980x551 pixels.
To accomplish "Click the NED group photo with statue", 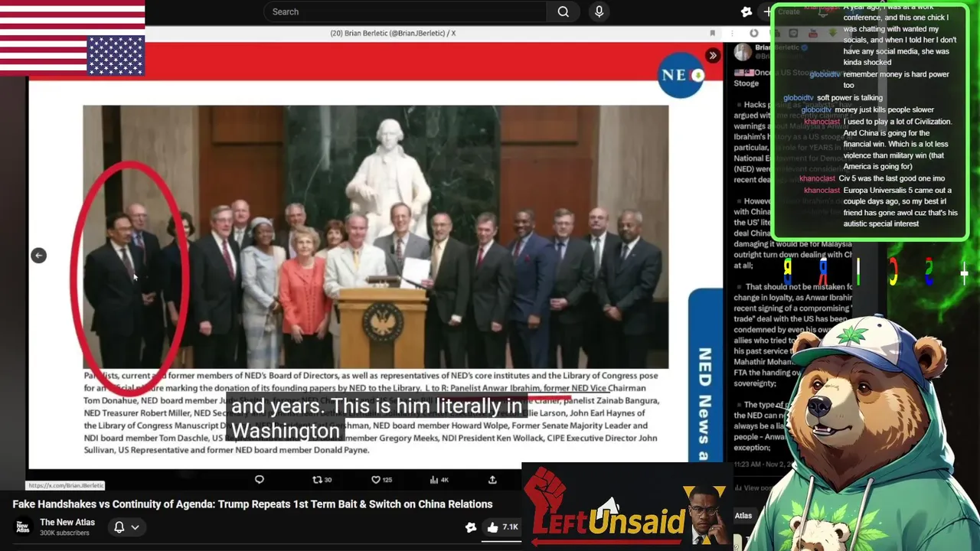I will pos(375,236).
